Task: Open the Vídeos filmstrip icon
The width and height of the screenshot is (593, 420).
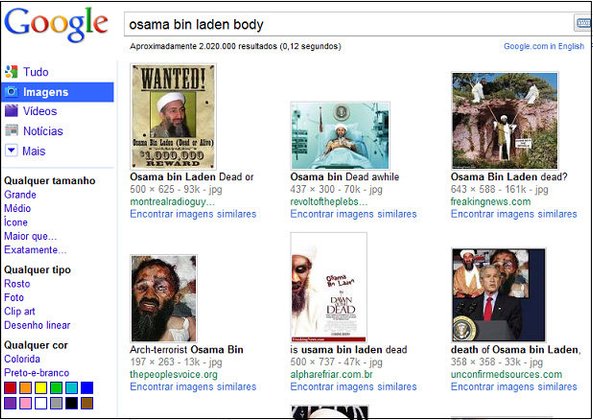Action: (x=11, y=111)
